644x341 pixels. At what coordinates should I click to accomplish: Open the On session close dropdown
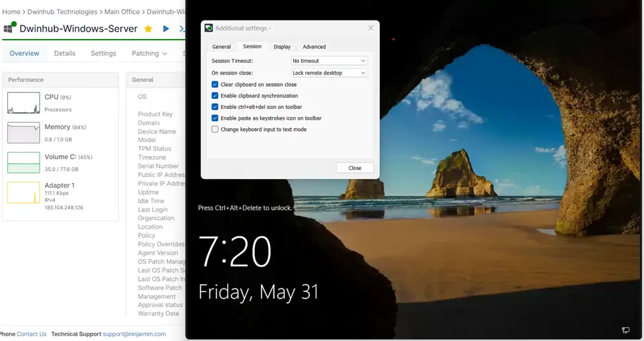(330, 73)
